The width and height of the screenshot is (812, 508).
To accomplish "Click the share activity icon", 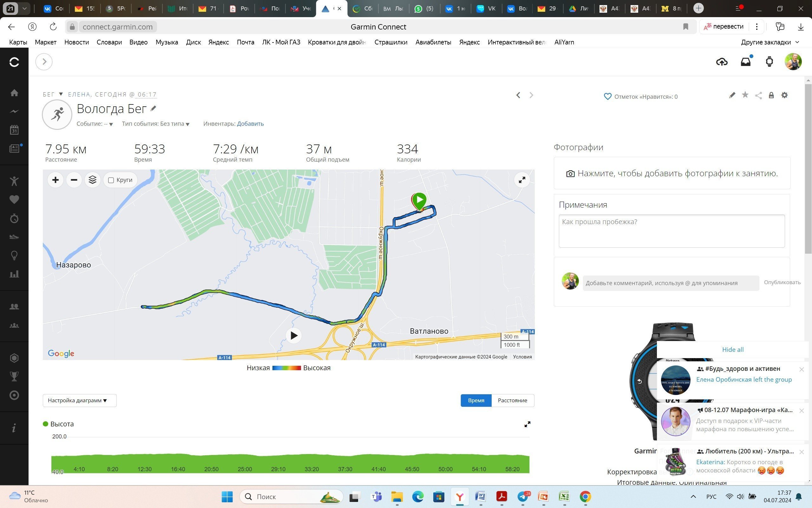I will [758, 96].
